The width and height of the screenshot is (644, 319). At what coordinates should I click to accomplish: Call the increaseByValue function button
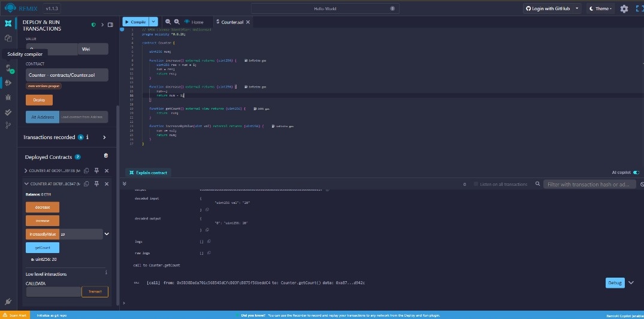click(43, 234)
